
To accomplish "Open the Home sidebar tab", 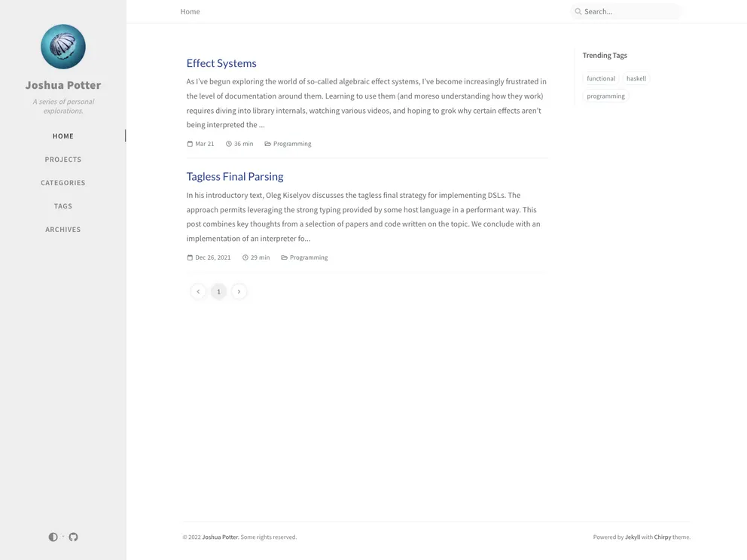I will (x=63, y=136).
